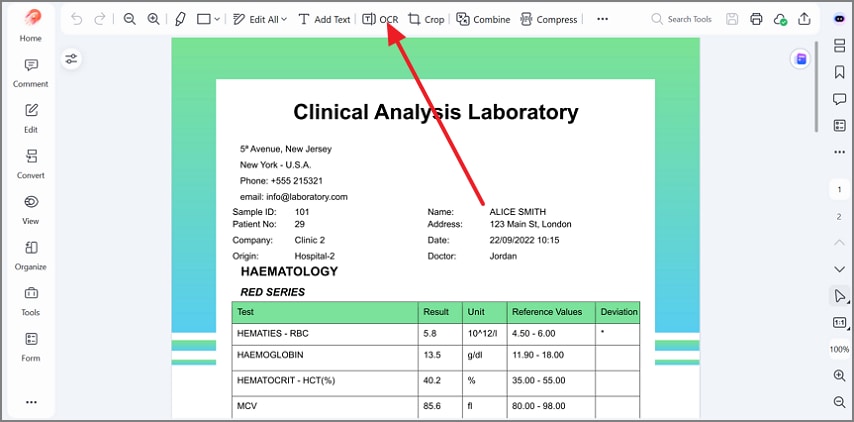
Task: Zoom in using the right sidebar magnifier
Action: (x=839, y=375)
